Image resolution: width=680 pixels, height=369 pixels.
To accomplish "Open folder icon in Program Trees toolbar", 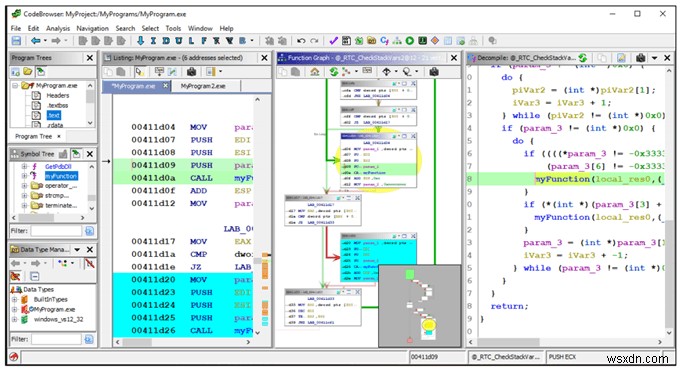I will tap(27, 72).
